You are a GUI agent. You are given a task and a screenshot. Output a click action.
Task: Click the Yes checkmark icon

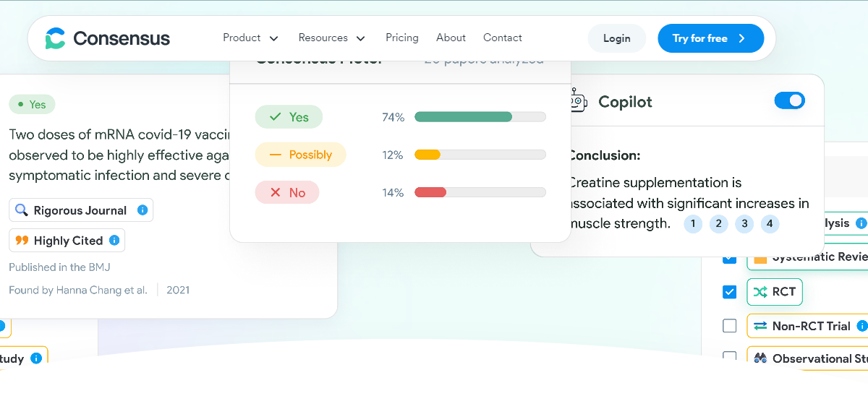[x=275, y=117]
